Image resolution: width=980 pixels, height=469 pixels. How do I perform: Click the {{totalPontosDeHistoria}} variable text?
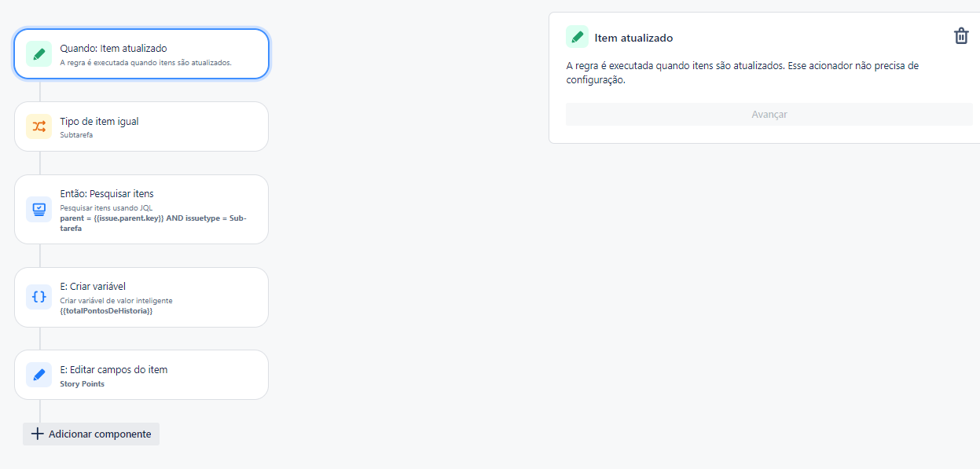pos(106,311)
